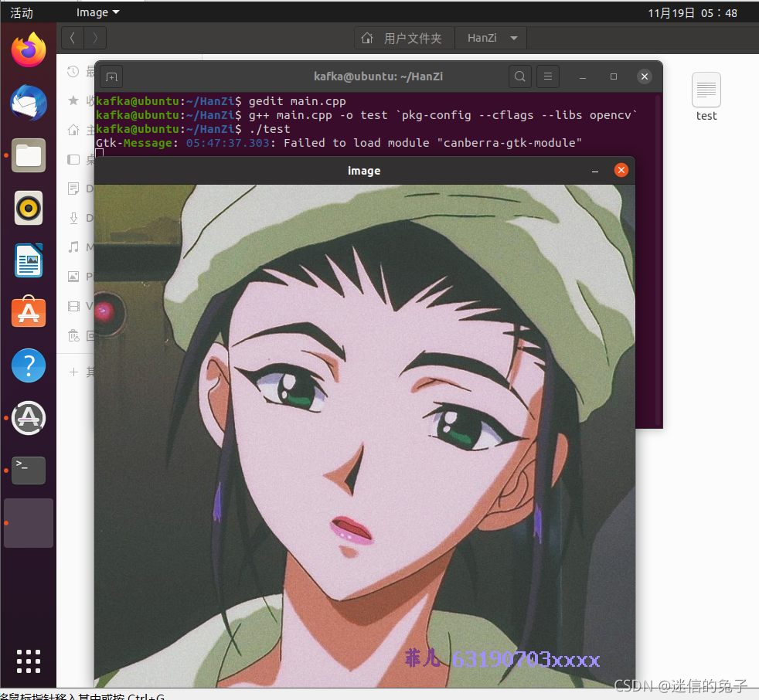Open the terminal hamburger menu

548,76
